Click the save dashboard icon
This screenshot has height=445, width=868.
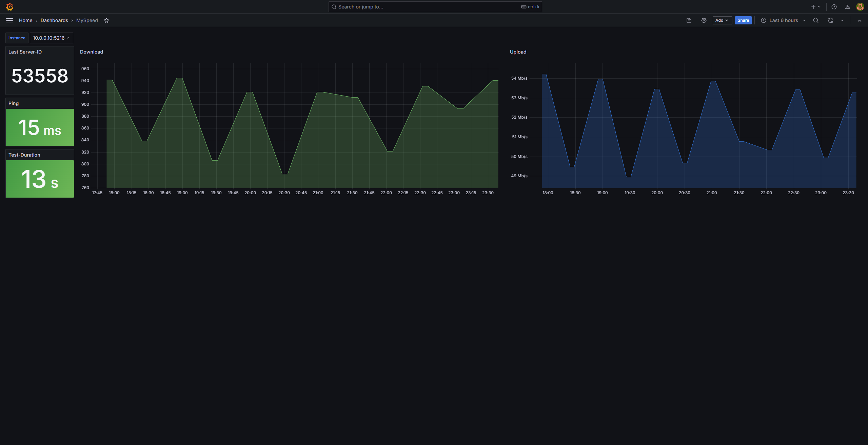pos(689,20)
